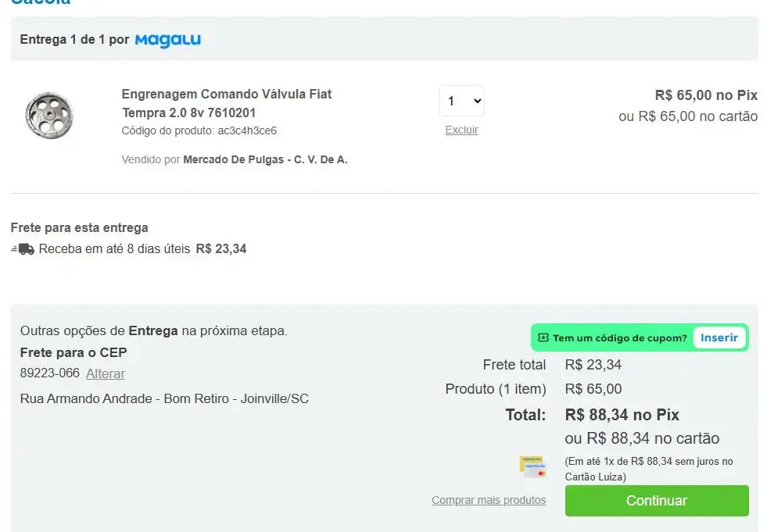774x532 pixels.
Task: Click the coupon ticket icon
Action: point(543,337)
